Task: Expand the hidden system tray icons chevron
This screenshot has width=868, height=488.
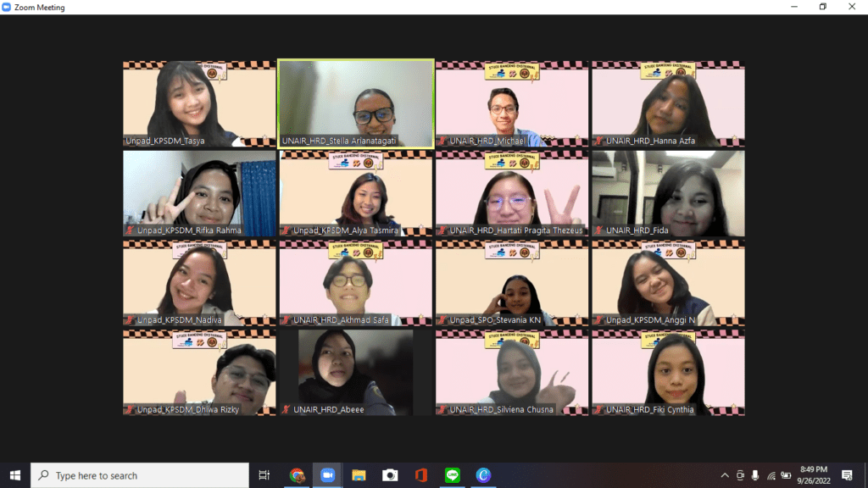Action: (x=725, y=475)
